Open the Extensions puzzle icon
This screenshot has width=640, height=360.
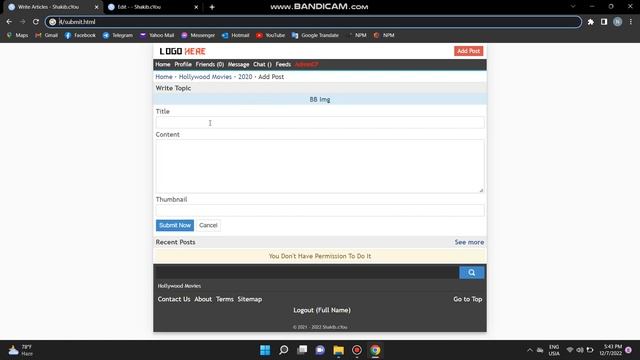coord(591,22)
